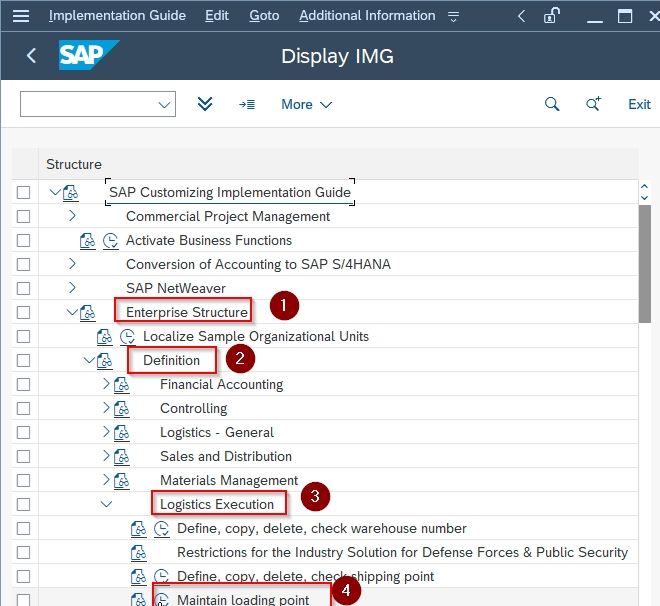The image size is (660, 606).
Task: Collapse Enterprise Structure node
Action: (x=72, y=312)
